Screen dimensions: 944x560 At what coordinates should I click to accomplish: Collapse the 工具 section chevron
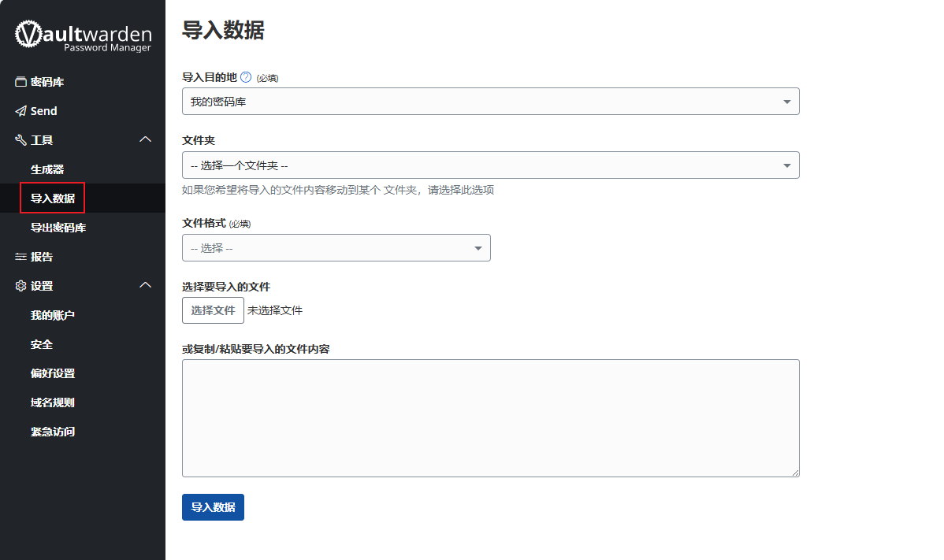click(145, 139)
